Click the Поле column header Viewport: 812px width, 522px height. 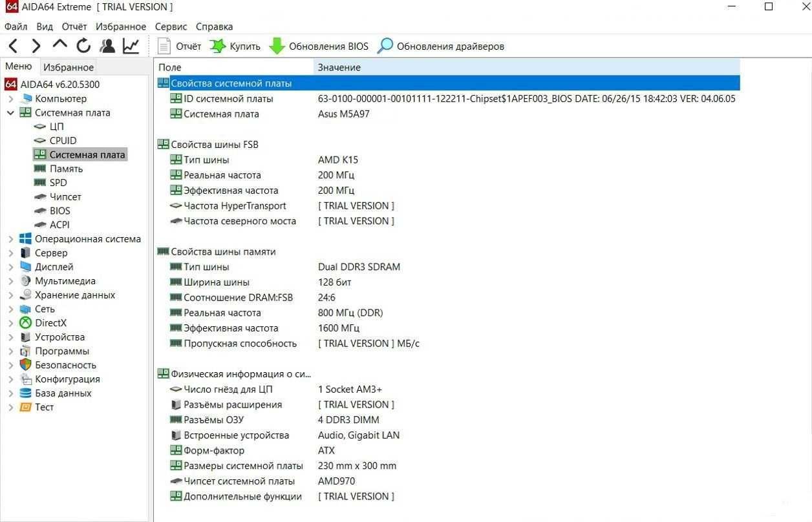234,67
